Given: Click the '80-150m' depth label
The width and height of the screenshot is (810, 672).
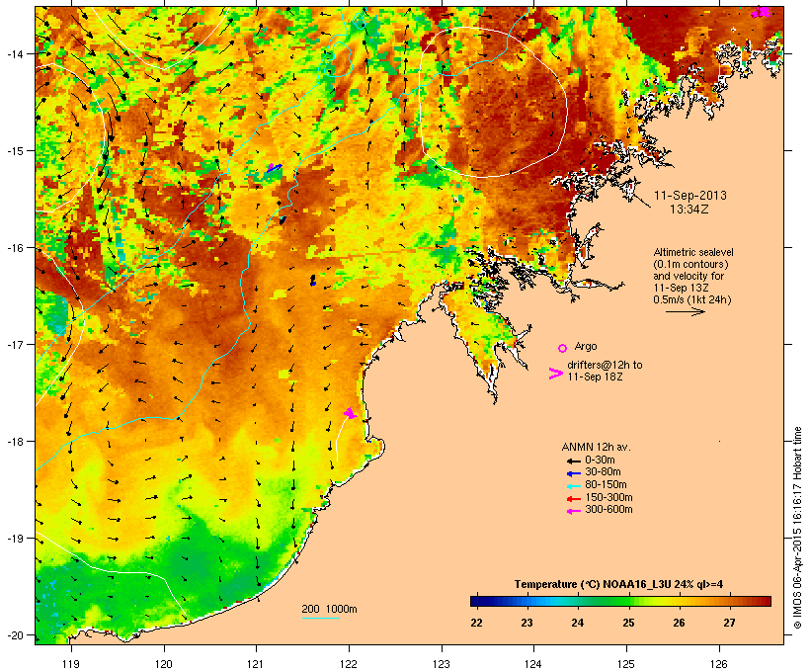Looking at the screenshot, I should [x=606, y=485].
